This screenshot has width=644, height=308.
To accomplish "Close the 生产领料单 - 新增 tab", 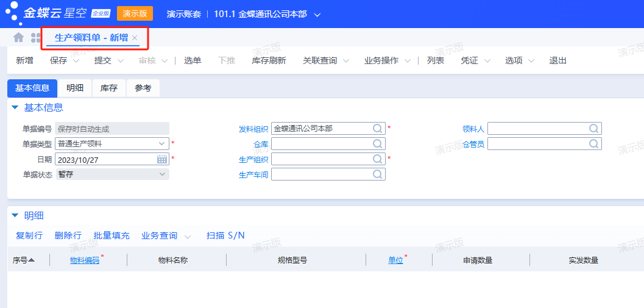I will pos(135,38).
